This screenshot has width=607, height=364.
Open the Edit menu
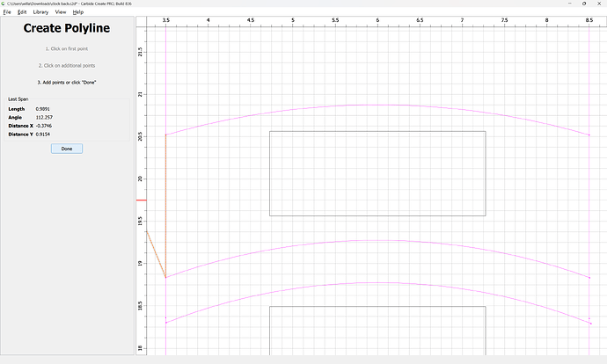[x=20, y=12]
